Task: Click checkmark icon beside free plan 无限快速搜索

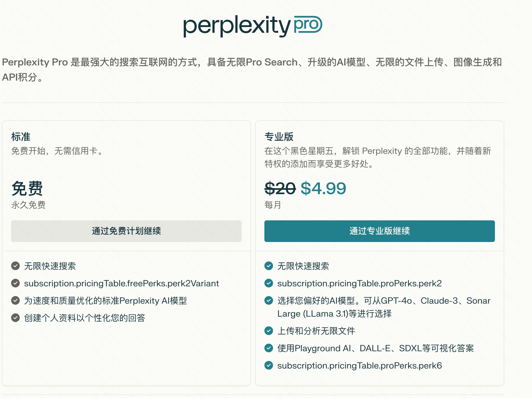Action: tap(15, 266)
